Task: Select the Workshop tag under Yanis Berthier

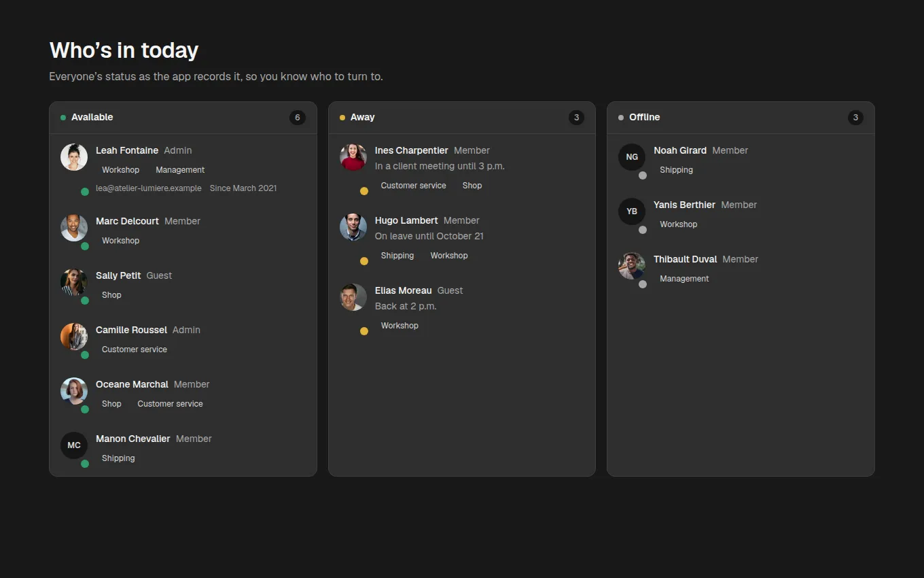Action: pos(679,224)
